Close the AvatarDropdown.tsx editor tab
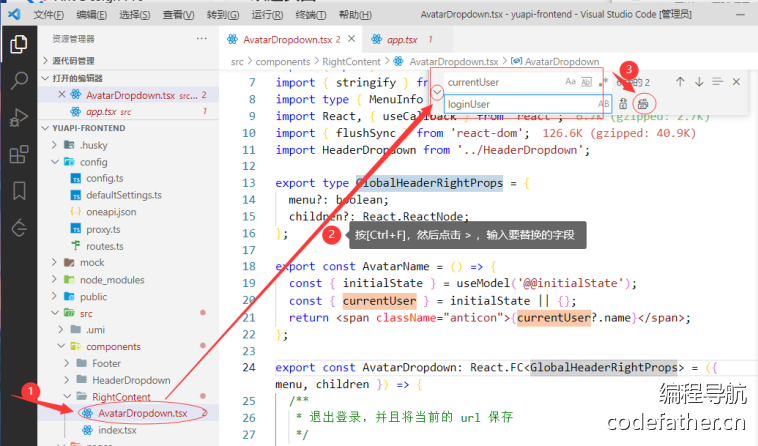The image size is (758, 446). (x=352, y=39)
